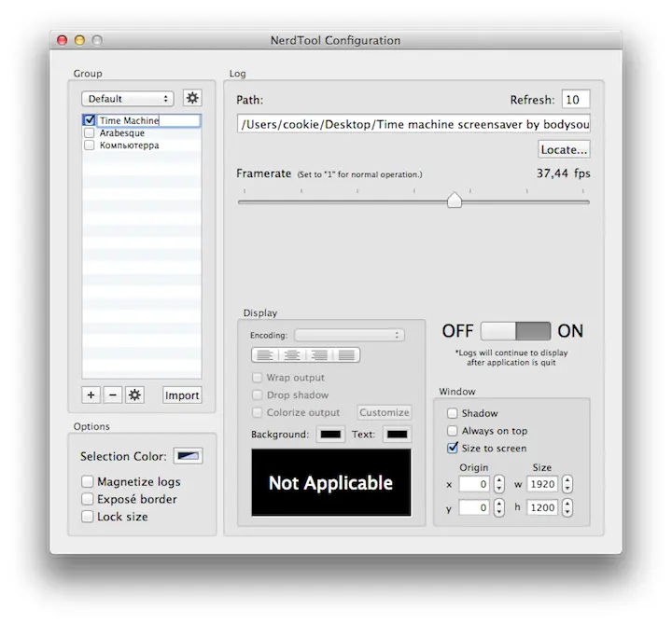Screen dimensions: 672x623
Task: Remove selected log with minus button
Action: pos(112,395)
